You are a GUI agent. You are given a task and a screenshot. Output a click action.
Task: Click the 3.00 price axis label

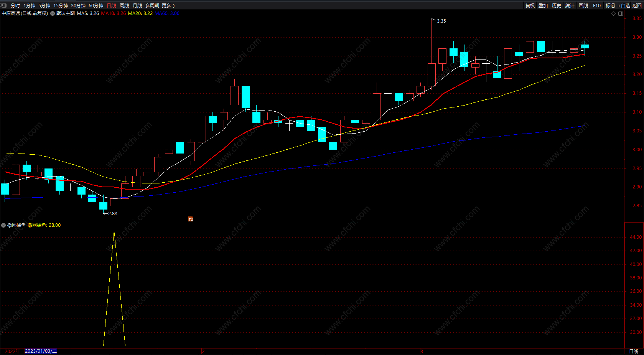click(x=637, y=150)
